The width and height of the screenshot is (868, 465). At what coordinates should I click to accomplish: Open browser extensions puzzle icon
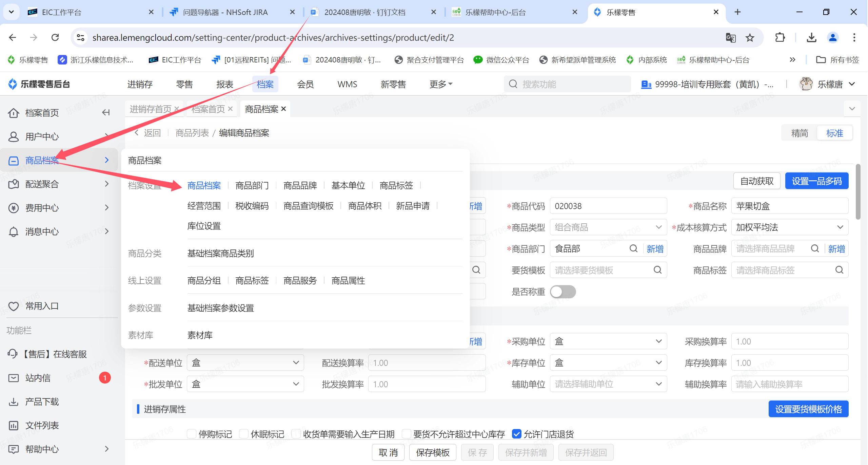780,38
